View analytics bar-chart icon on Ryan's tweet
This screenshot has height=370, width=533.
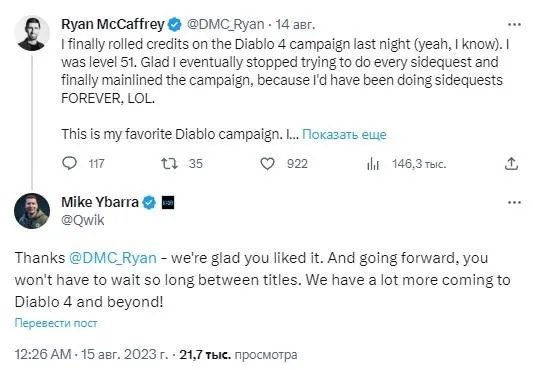coord(373,164)
